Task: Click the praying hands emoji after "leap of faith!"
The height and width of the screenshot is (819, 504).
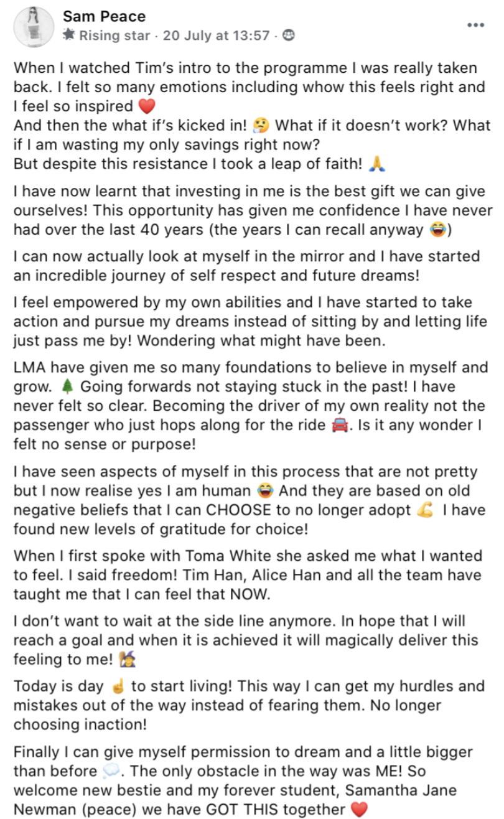Action: (375, 164)
